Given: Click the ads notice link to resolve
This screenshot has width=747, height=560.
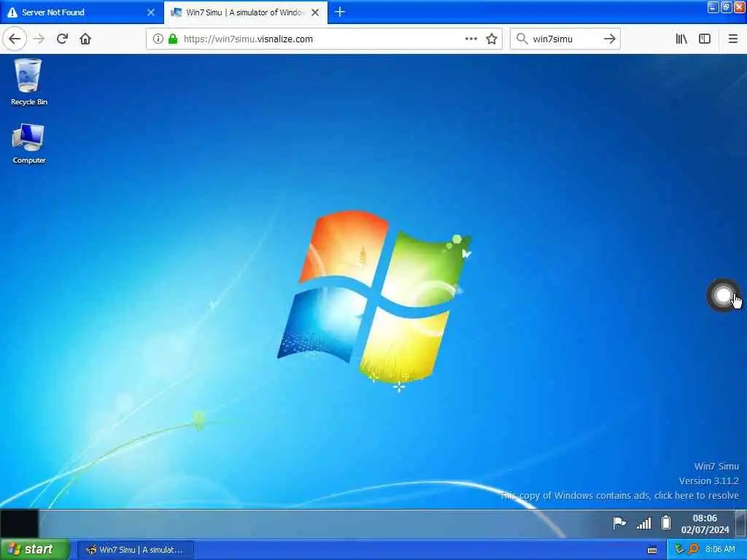Looking at the screenshot, I should 619,495.
